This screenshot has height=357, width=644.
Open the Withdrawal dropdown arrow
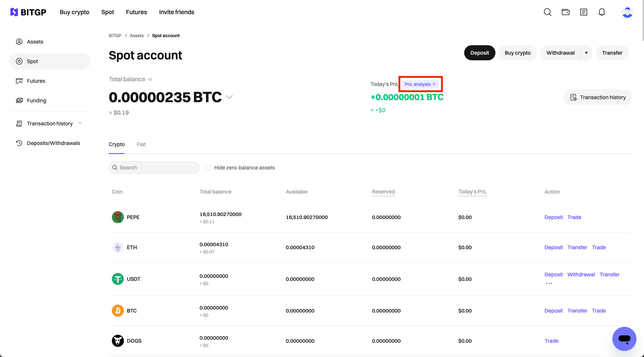pos(586,53)
